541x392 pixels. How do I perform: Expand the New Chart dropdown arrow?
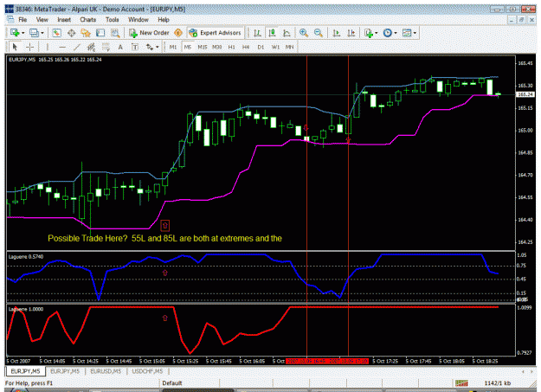[x=23, y=33]
